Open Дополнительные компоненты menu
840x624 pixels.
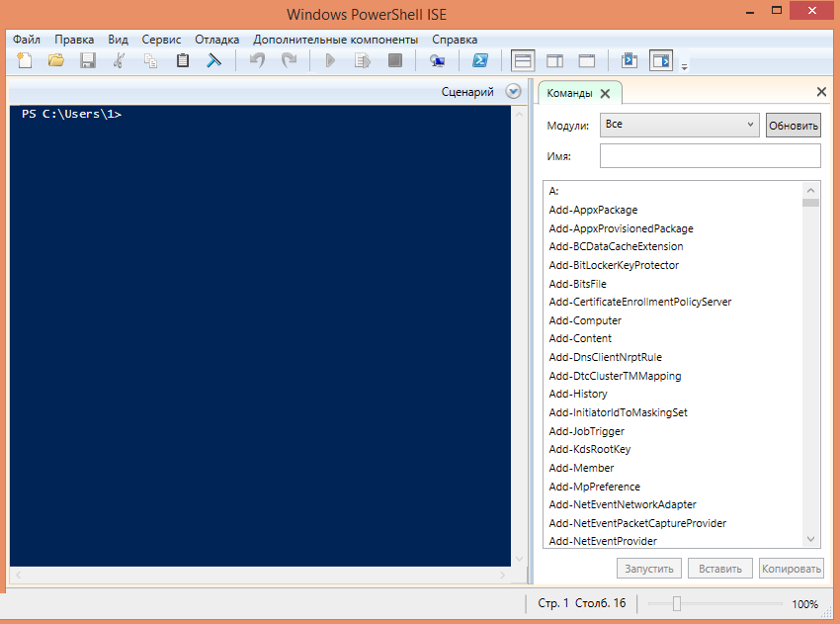[x=335, y=40]
